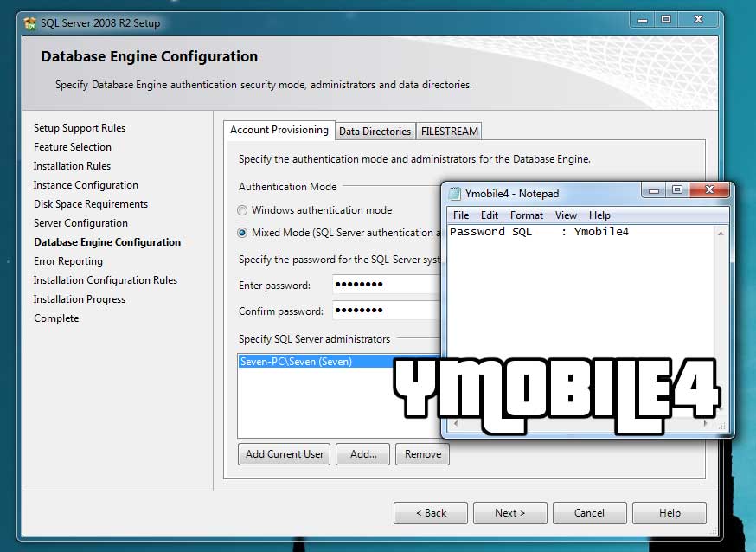The width and height of the screenshot is (756, 552).
Task: Click Installation Configuration Rules step
Action: pyautogui.click(x=106, y=280)
